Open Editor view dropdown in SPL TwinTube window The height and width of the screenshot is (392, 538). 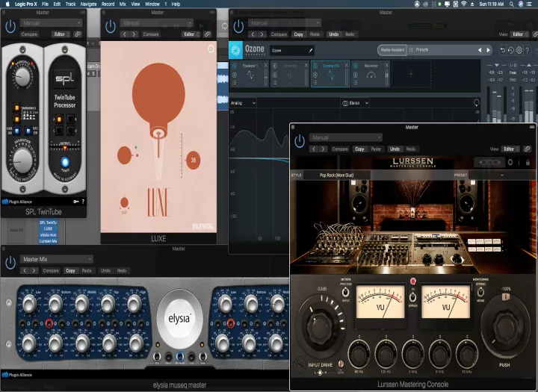(x=62, y=34)
